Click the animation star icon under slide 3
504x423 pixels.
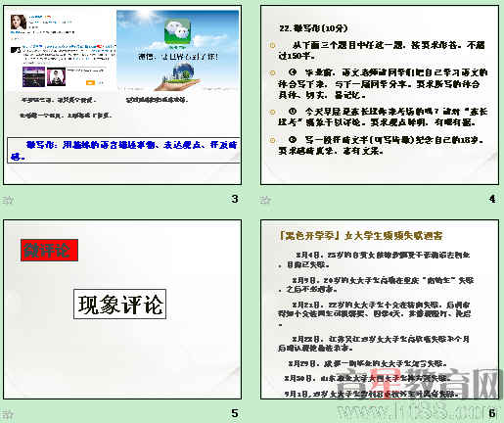click(8, 200)
